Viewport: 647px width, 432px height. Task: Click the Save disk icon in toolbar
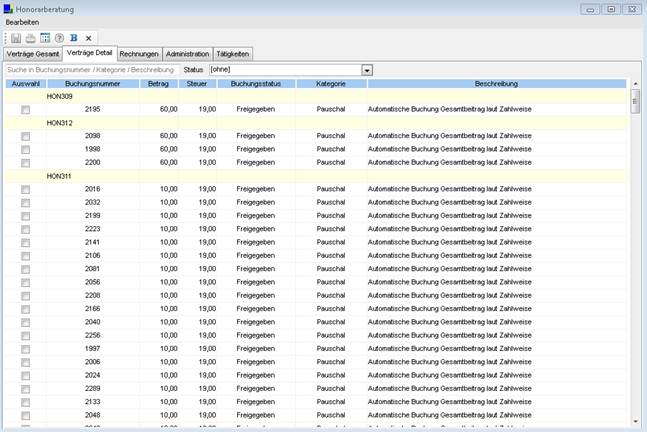point(16,38)
